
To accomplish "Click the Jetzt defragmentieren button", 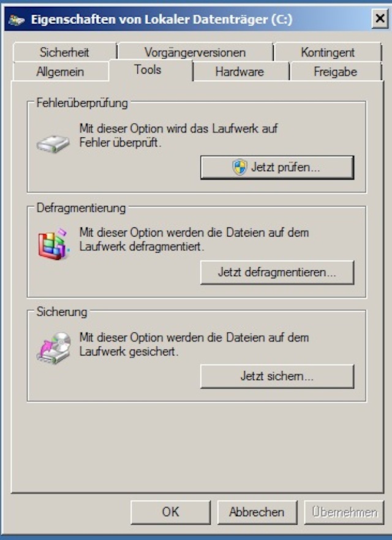I will point(277,272).
